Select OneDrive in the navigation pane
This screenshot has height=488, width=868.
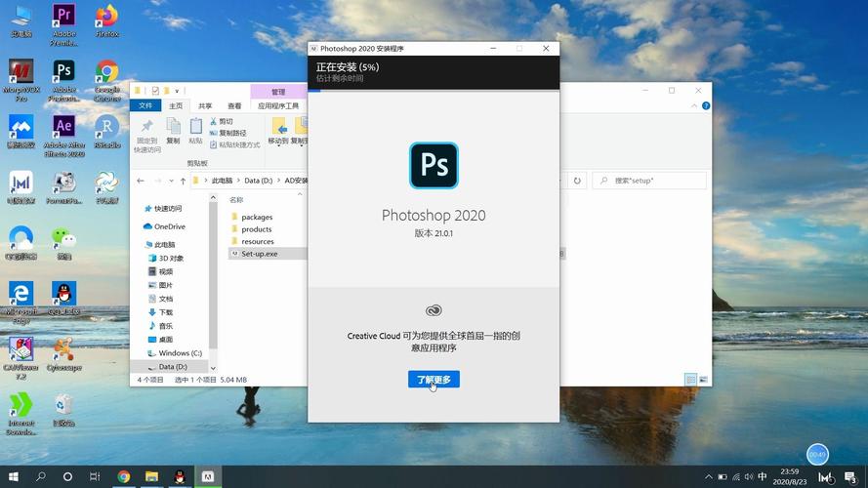tap(169, 226)
